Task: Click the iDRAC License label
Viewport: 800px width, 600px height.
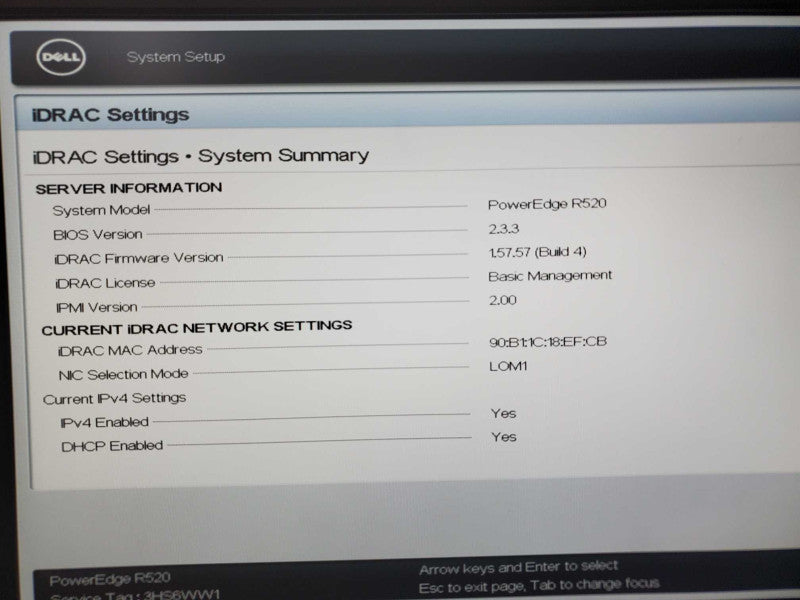Action: [x=105, y=283]
